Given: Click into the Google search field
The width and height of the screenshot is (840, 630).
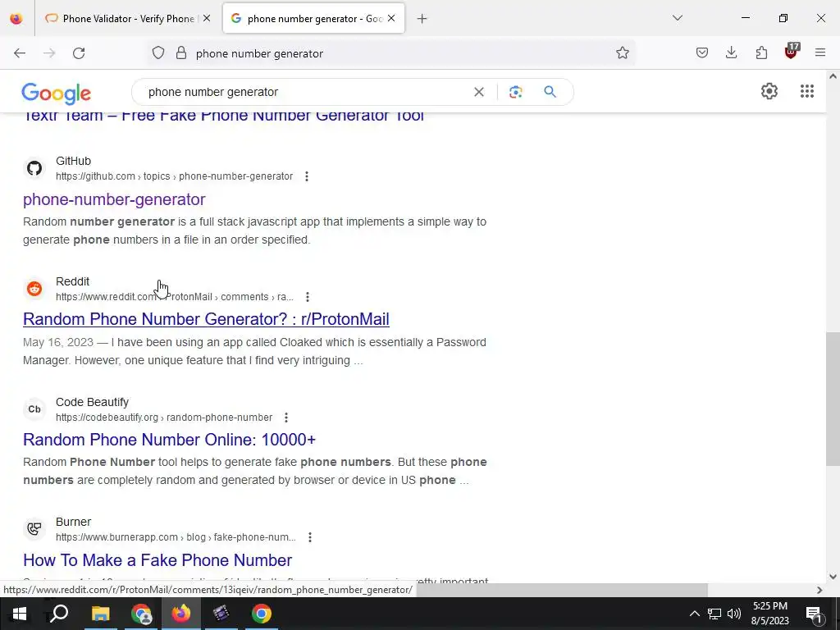Looking at the screenshot, I should (305, 92).
